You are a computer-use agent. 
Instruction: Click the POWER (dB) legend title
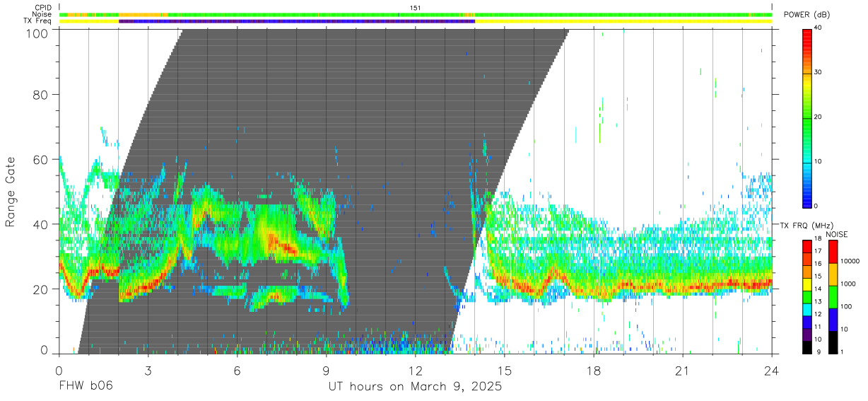(807, 15)
